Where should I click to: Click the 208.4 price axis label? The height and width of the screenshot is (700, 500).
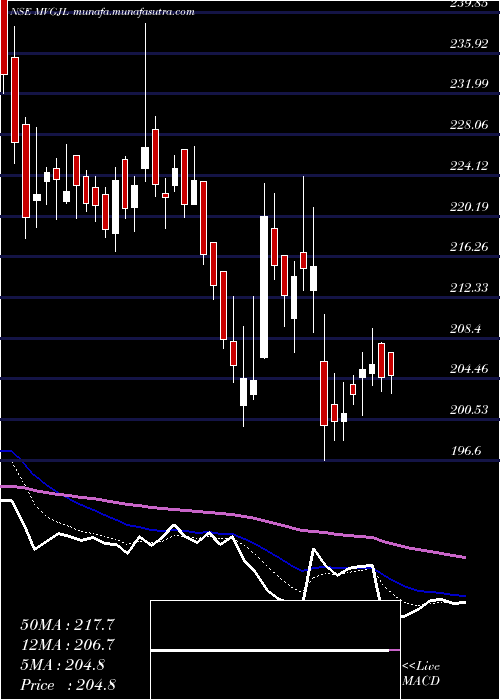pos(464,329)
